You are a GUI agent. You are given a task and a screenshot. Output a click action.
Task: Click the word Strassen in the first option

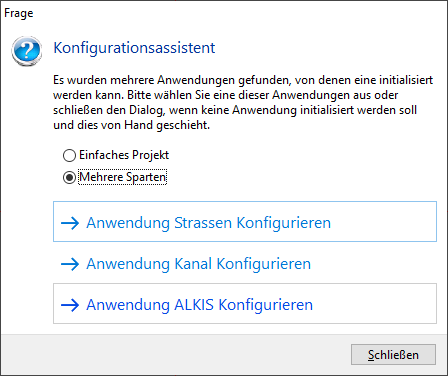click(203, 223)
